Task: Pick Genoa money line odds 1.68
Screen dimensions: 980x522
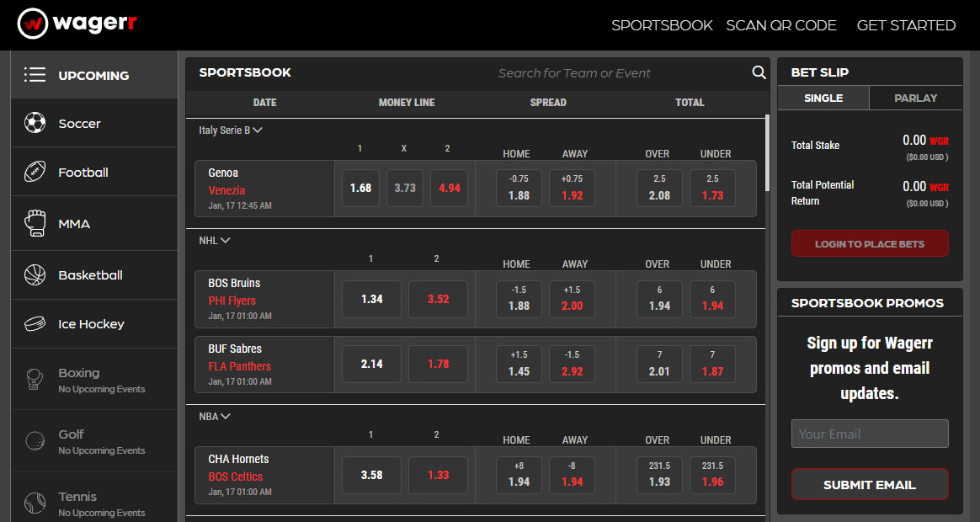Action: [360, 188]
